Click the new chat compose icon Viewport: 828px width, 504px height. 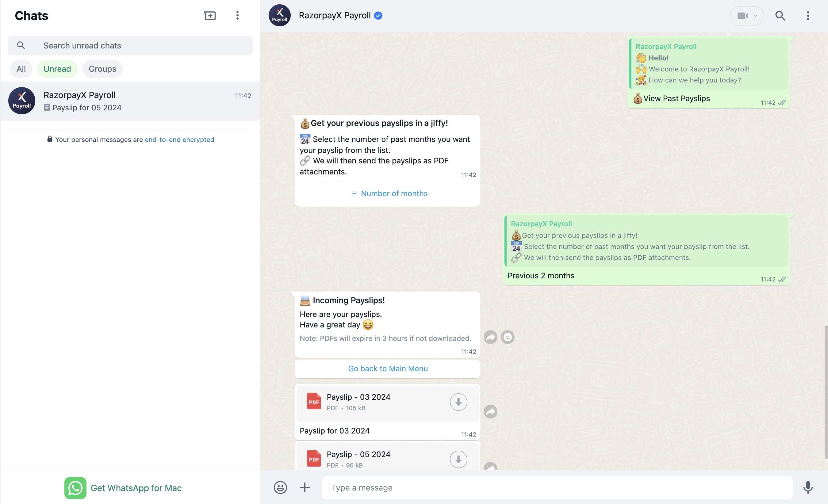[210, 15]
